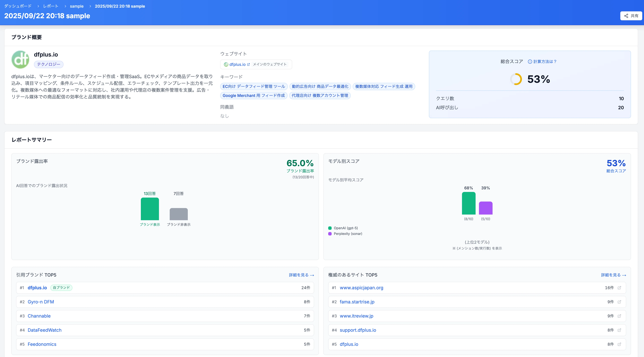
Task: Click external link icon in #5 dfplus.io site row
Action: pos(619,344)
